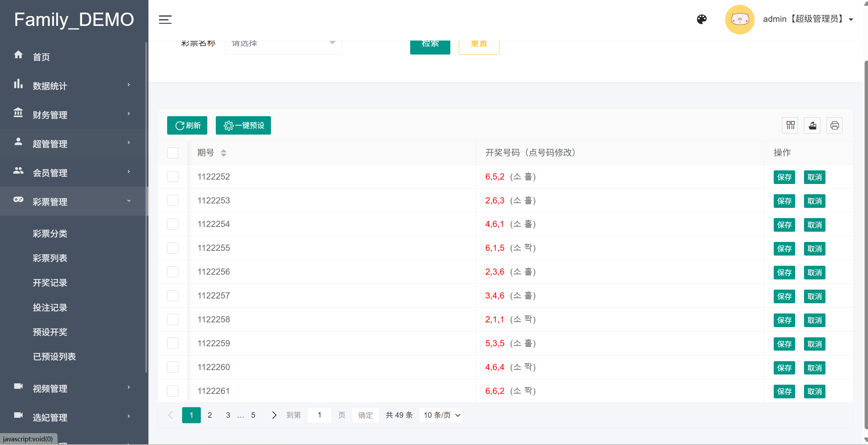Click the 一键预设 button
The height and width of the screenshot is (445, 868).
[243, 125]
